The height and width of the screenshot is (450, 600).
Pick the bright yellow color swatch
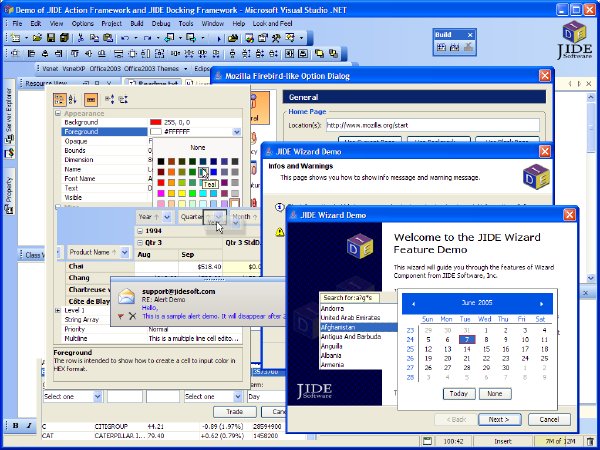pos(182,194)
